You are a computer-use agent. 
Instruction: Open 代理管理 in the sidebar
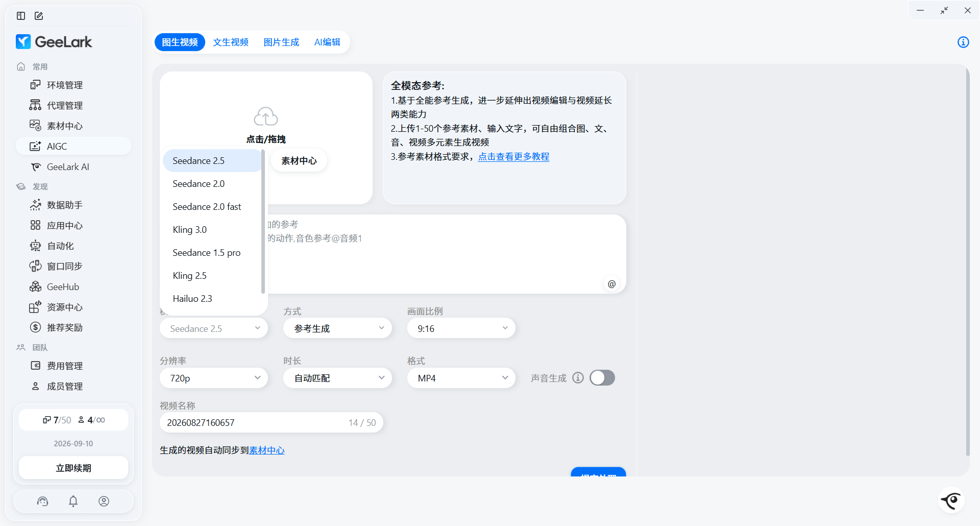click(73, 105)
